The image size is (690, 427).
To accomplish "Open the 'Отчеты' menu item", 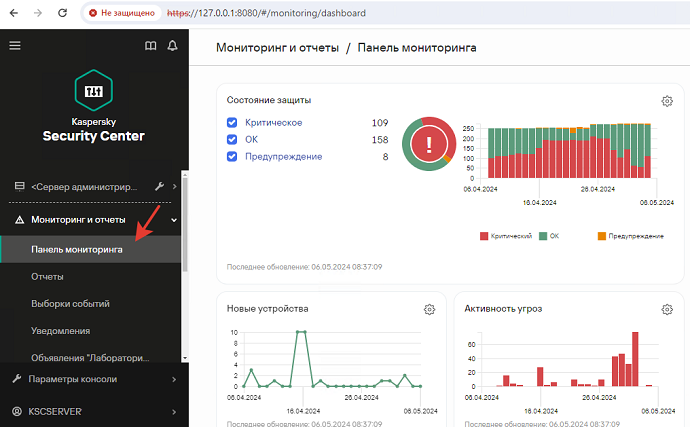I will click(x=47, y=276).
